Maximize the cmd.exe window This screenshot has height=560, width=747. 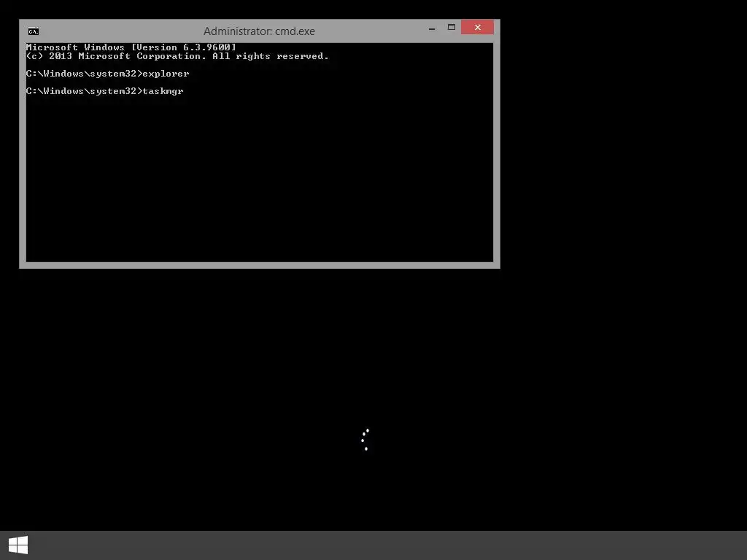[451, 28]
